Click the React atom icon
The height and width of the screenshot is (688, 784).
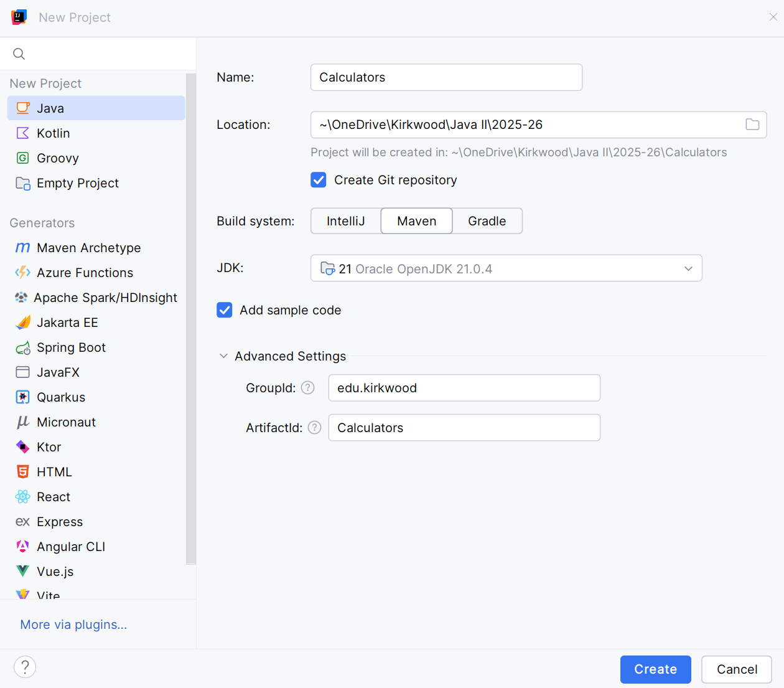23,496
